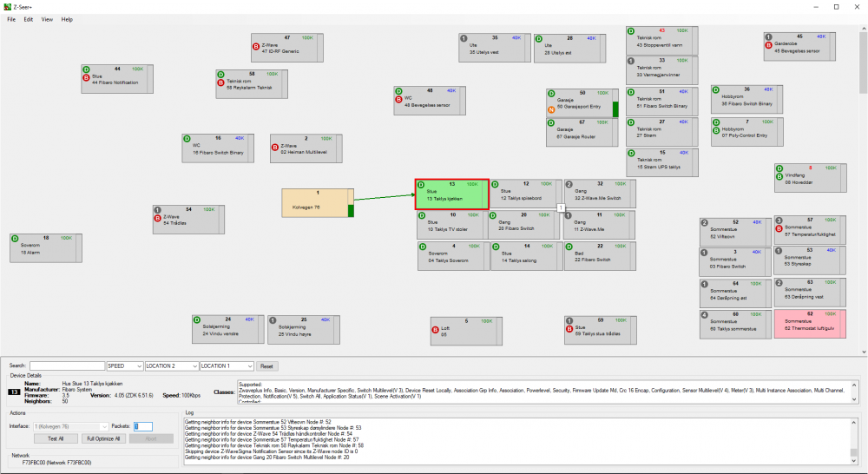Click the red B icon on Garderobe node 45
This screenshot has width=868, height=474.
point(768,46)
